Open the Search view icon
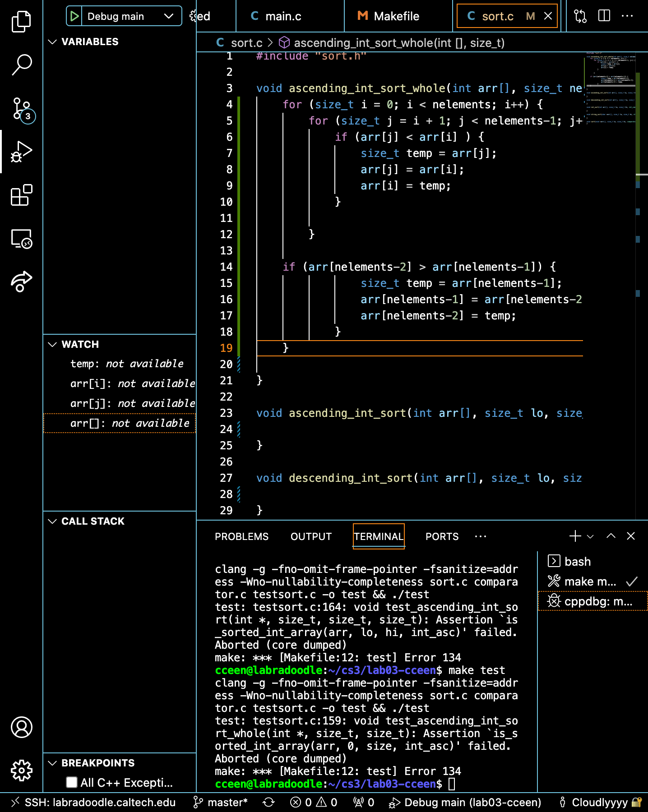 click(x=21, y=65)
